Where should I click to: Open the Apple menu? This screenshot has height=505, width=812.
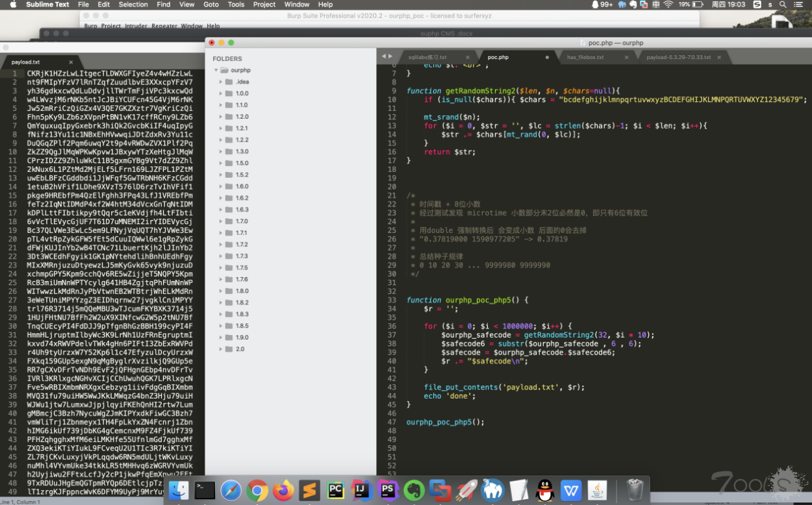pyautogui.click(x=12, y=5)
